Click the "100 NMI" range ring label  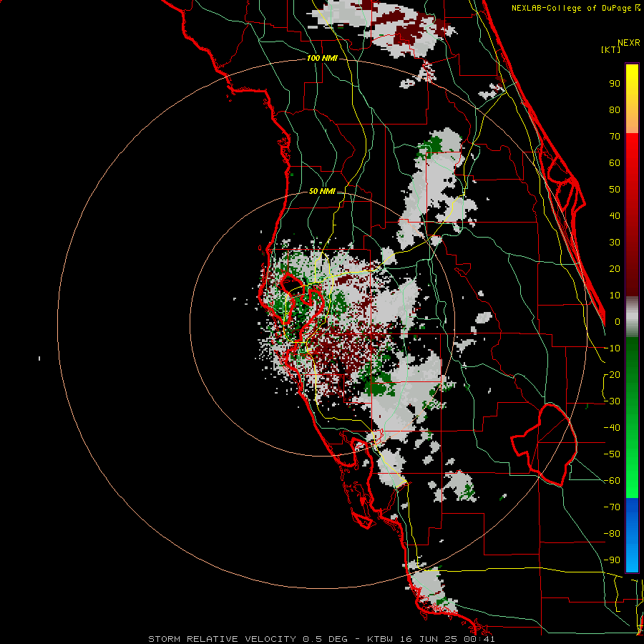322,59
